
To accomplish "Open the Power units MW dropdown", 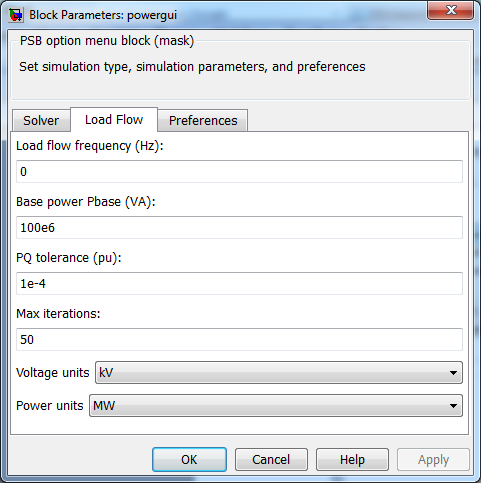I will tap(276, 405).
